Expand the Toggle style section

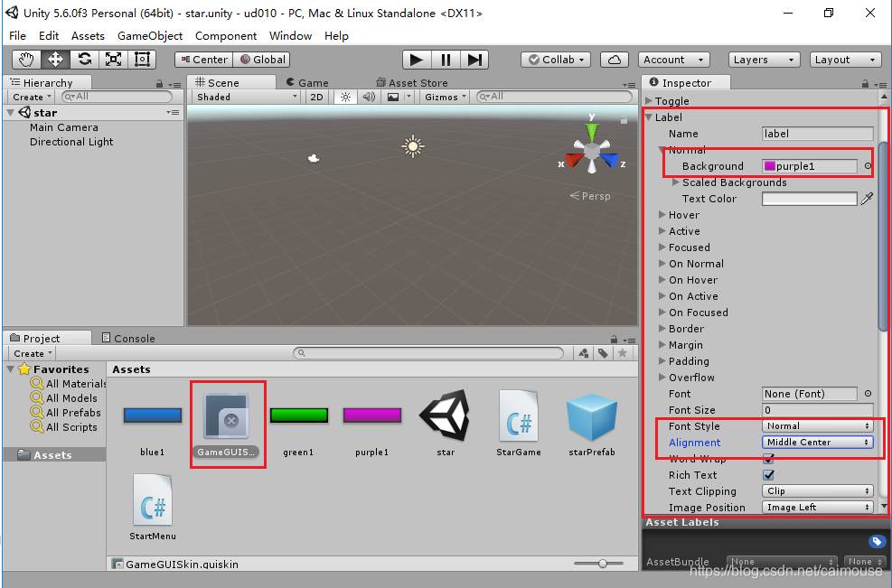pos(649,100)
